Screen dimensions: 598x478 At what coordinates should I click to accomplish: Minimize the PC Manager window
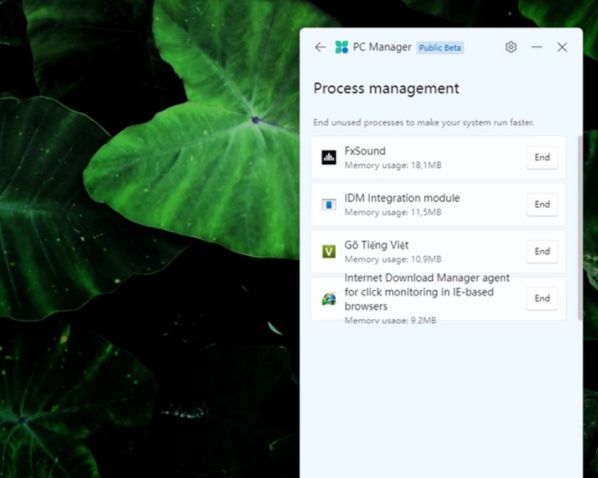[x=536, y=47]
